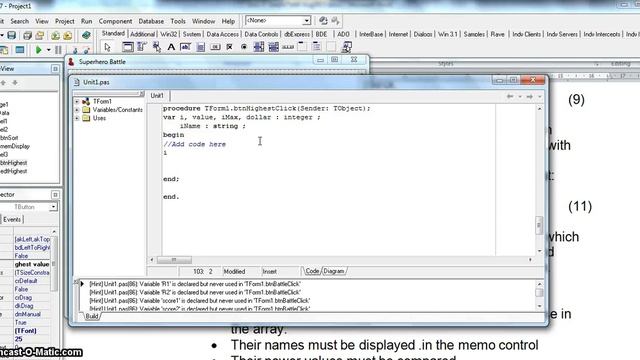
Task: Click the Toggle Form/Unit icon
Action: point(4,50)
